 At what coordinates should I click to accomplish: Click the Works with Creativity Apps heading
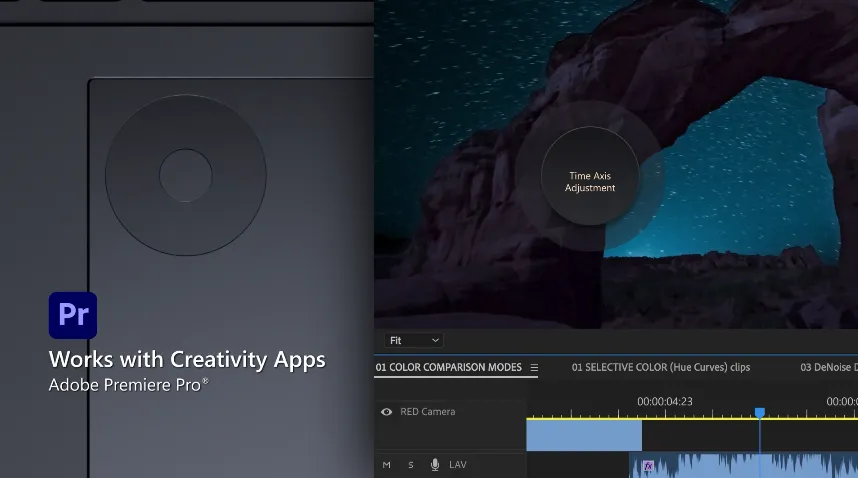[187, 360]
